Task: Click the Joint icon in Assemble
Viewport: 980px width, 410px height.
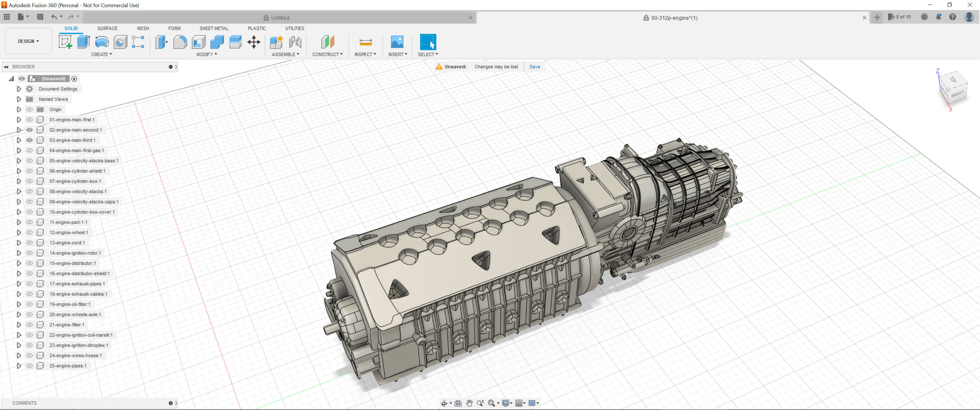Action: 295,42
